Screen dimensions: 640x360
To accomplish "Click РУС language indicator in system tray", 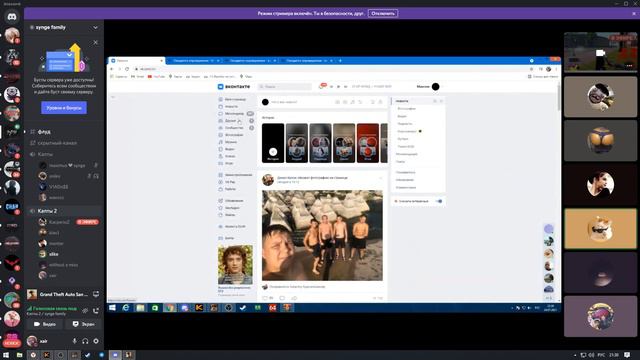I will [601, 355].
